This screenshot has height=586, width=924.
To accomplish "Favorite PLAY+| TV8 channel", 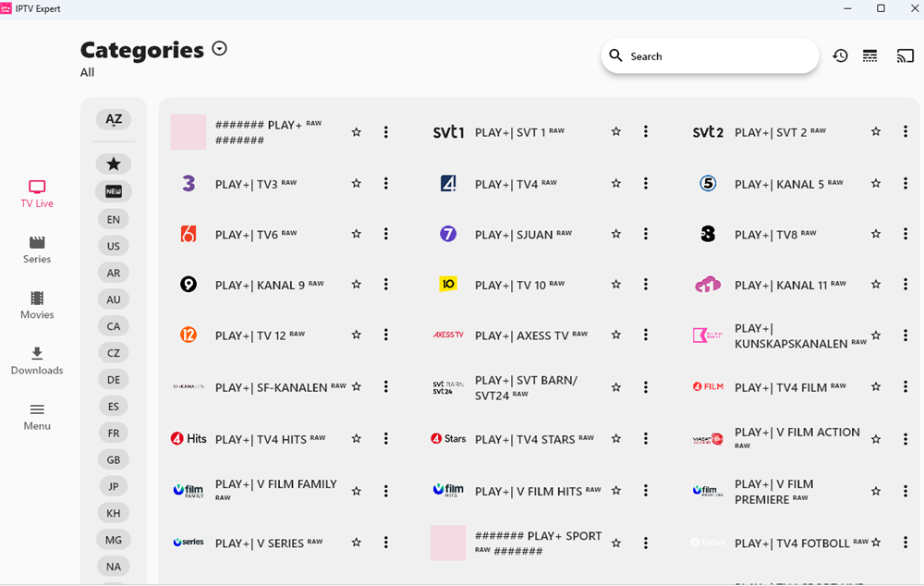I will tap(876, 234).
